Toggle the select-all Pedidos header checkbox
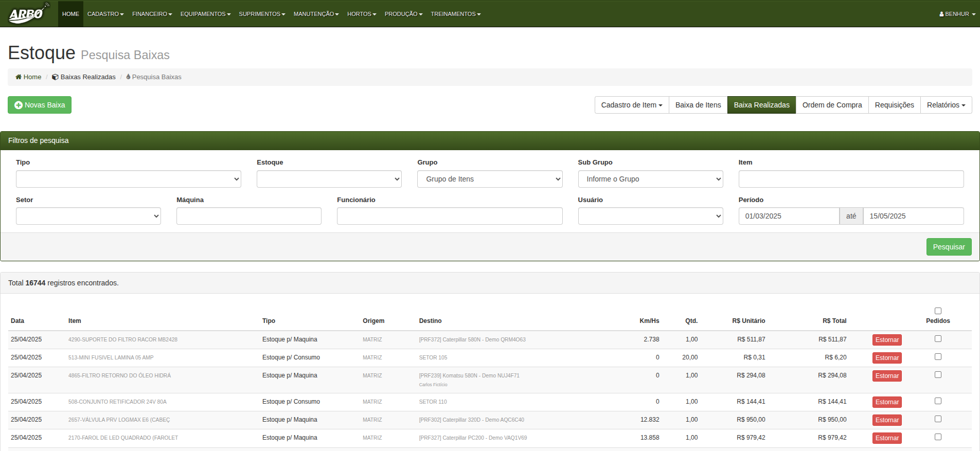The height and width of the screenshot is (451, 980). 938,311
